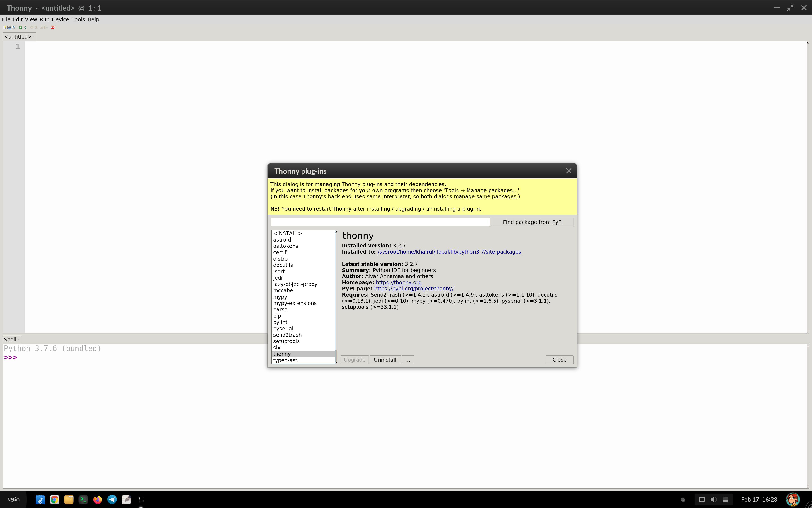
Task: Open the https://thonny.org homepage link
Action: 399,283
